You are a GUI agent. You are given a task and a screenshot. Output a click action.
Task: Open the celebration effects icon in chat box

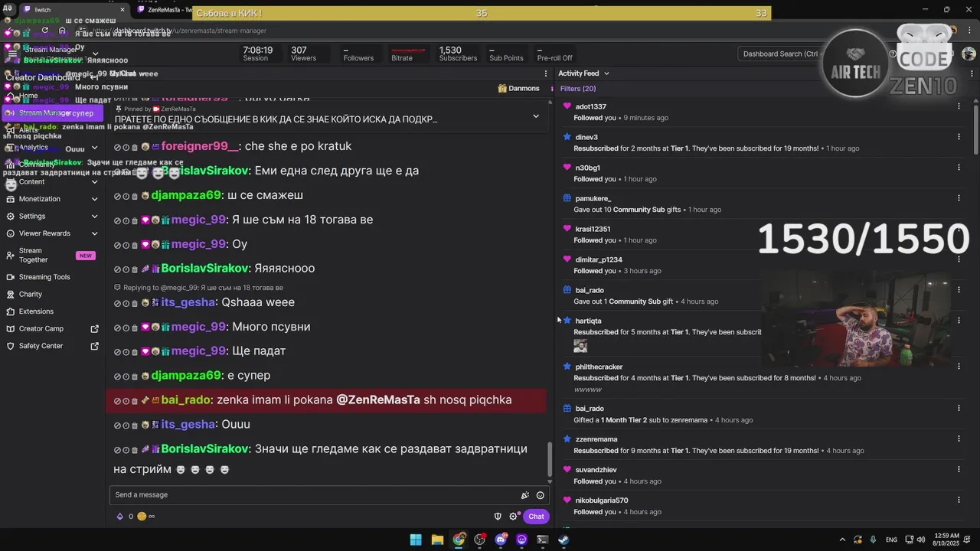[x=524, y=495]
